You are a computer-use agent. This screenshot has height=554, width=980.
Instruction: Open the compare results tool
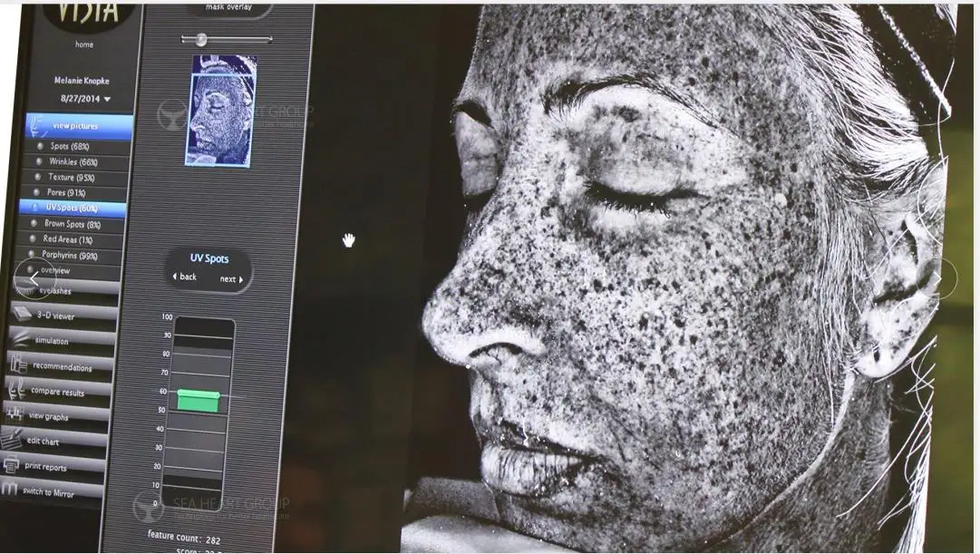pos(59,391)
